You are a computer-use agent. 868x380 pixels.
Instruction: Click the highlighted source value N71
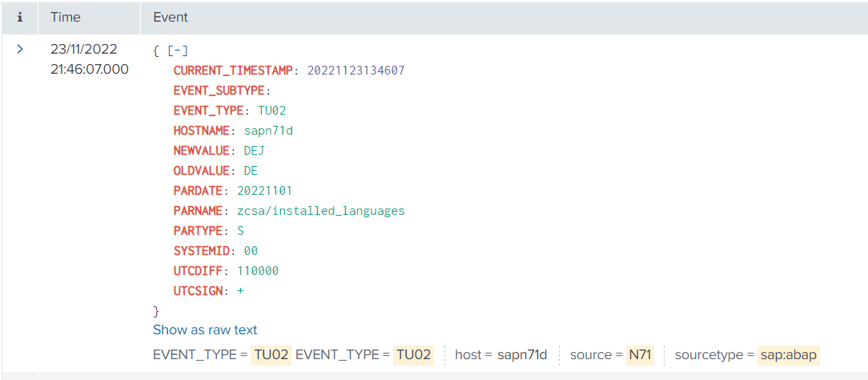pyautogui.click(x=639, y=354)
